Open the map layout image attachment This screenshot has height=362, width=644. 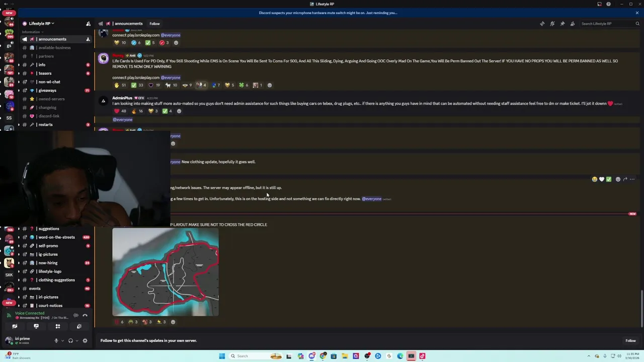(x=166, y=272)
